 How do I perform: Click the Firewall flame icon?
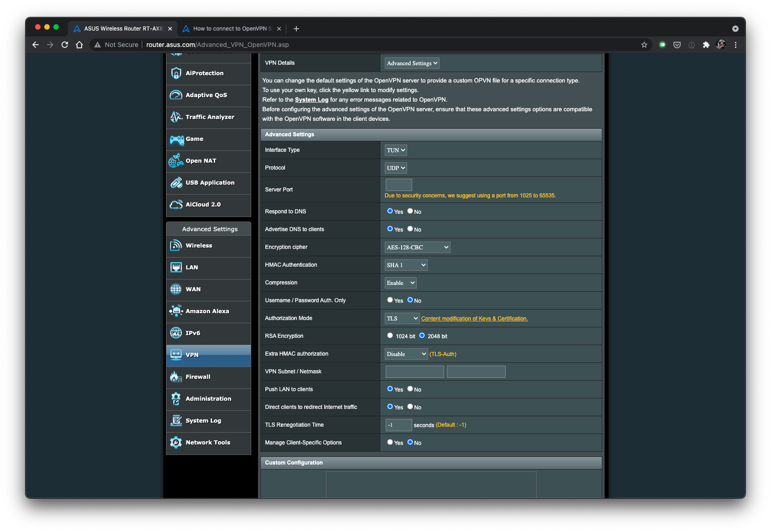176,377
